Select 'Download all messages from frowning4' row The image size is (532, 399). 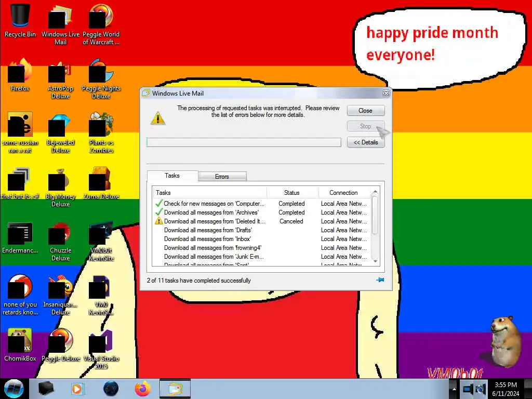coord(261,248)
